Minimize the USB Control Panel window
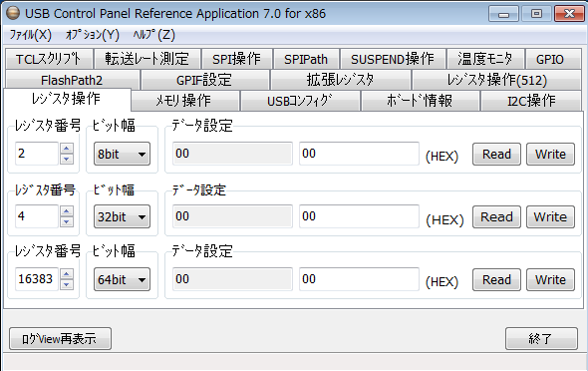 tap(503, 14)
